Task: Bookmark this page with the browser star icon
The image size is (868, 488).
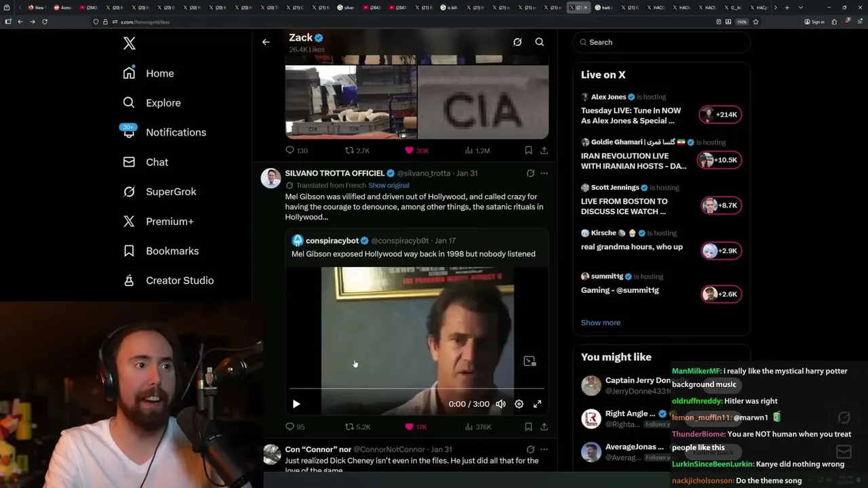Action: (x=755, y=22)
